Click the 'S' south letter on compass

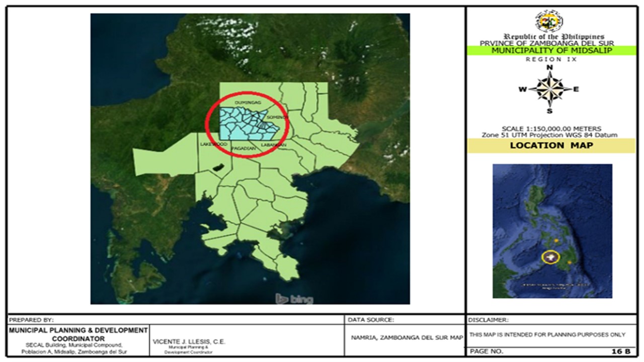pos(550,111)
